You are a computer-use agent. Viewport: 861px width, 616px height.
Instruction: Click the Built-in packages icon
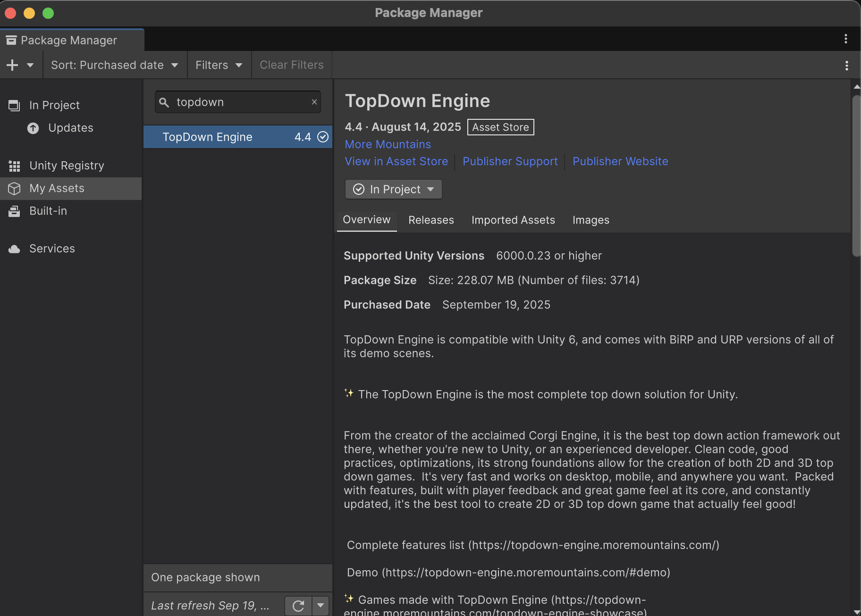(15, 211)
